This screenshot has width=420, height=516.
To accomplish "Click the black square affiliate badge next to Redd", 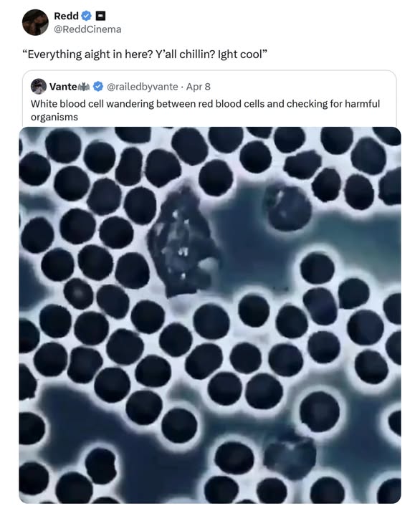I will [x=100, y=16].
